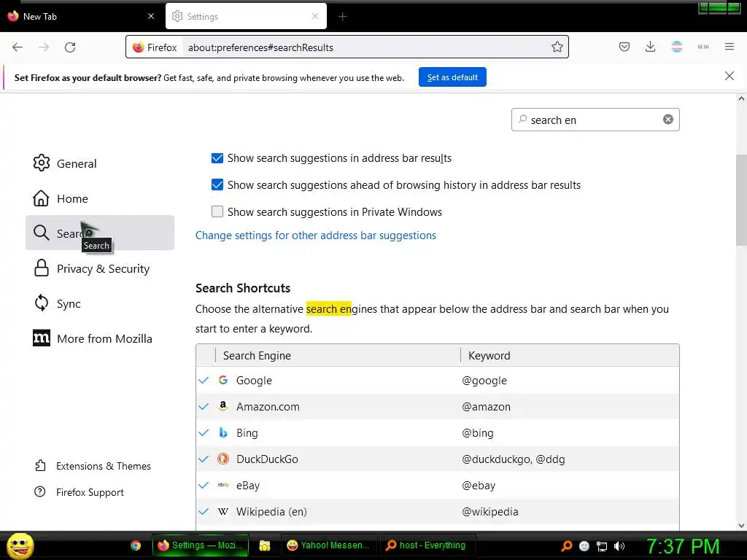This screenshot has height=560, width=747.
Task: Toggle the DuckDuckGo search engine checkmark
Action: pyautogui.click(x=204, y=459)
